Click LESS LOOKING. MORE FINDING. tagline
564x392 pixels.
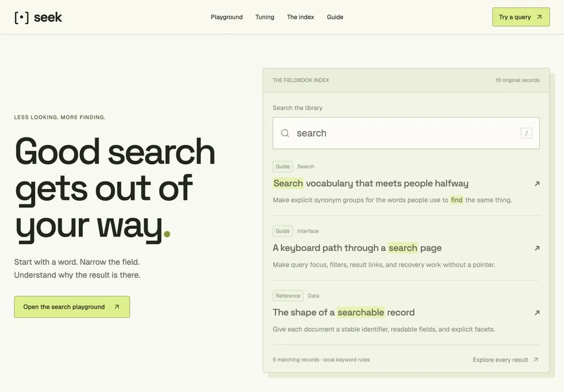click(x=60, y=117)
